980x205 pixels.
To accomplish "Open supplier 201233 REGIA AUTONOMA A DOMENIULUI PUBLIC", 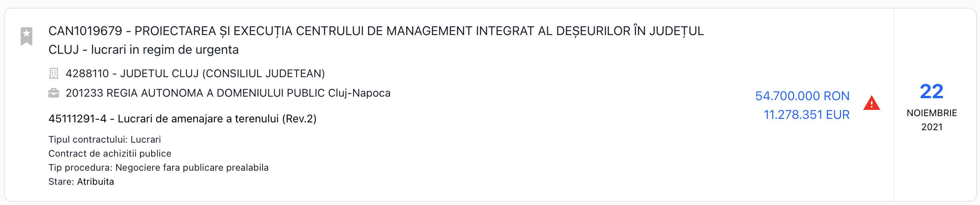I will point(228,93).
